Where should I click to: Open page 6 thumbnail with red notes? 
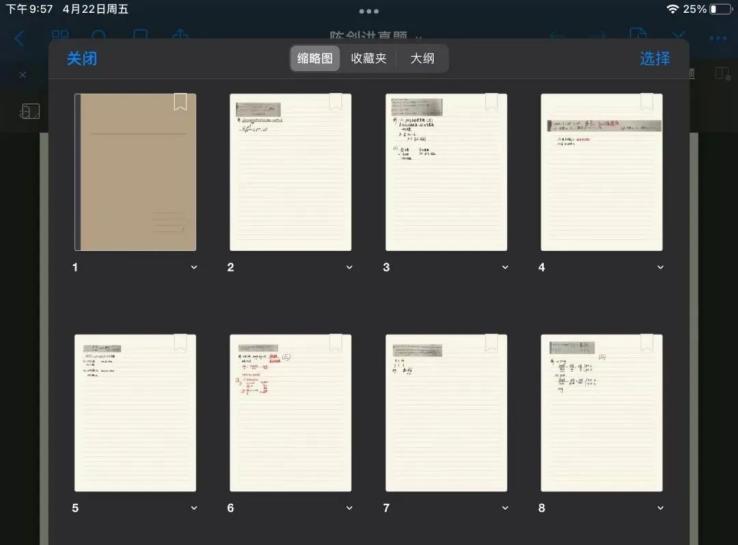[x=290, y=413]
